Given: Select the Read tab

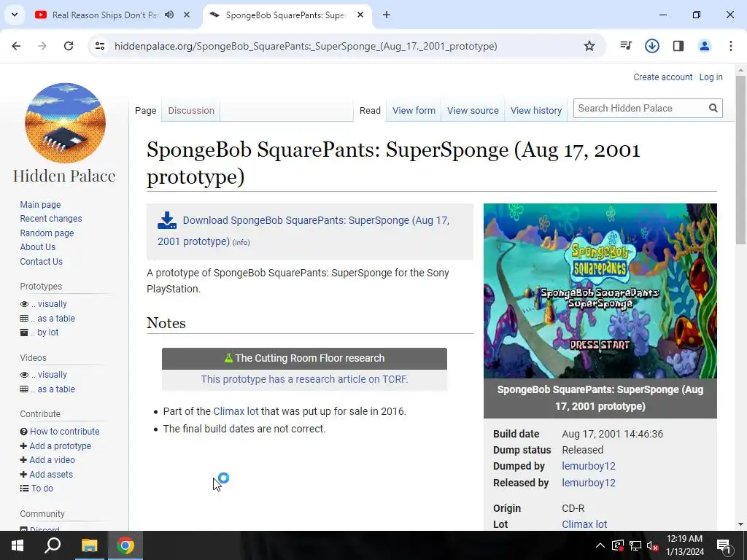Looking at the screenshot, I should coord(370,111).
